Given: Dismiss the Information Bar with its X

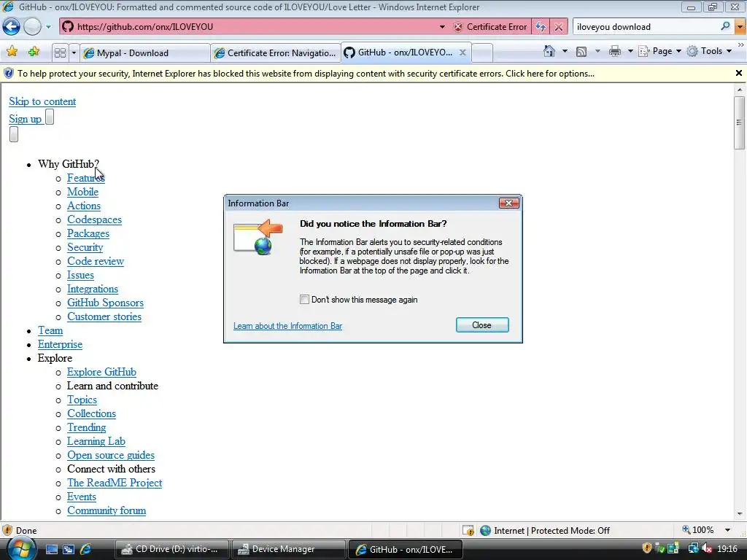Looking at the screenshot, I should point(738,73).
